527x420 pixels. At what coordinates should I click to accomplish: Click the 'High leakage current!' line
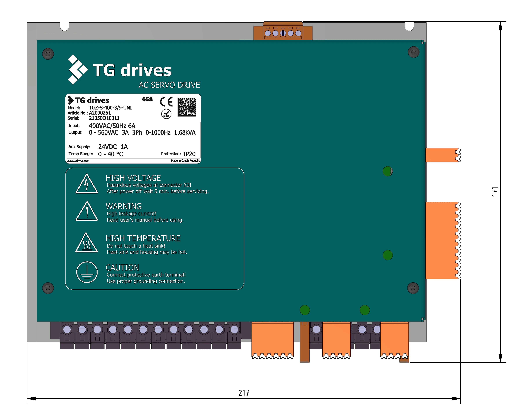pos(131,213)
